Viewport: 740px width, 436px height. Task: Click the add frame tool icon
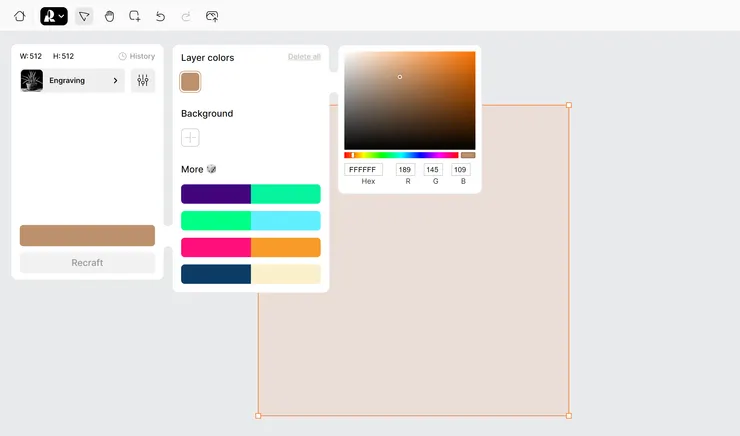pyautogui.click(x=135, y=17)
